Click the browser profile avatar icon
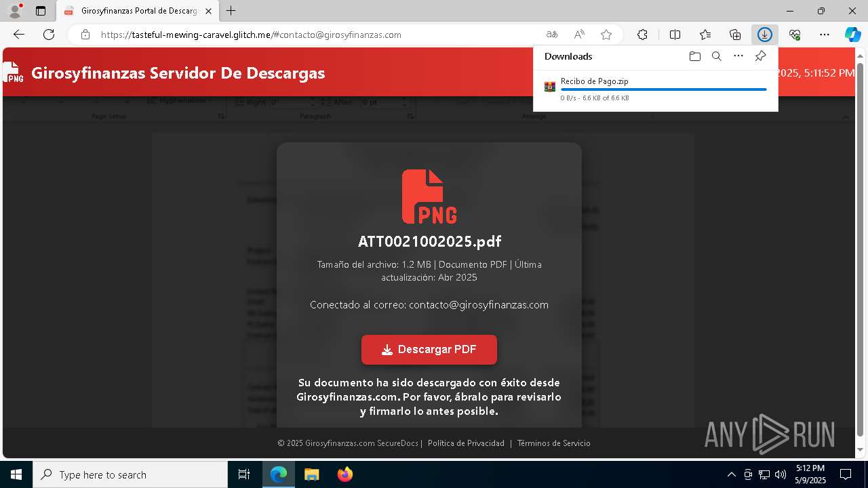Screen dimensions: 868x488 pyautogui.click(x=15, y=11)
